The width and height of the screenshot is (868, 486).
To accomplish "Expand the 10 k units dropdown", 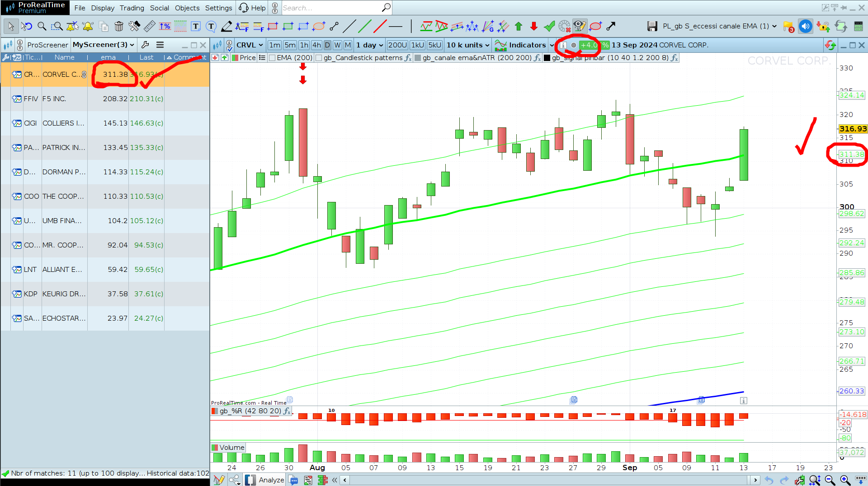I will click(x=468, y=45).
